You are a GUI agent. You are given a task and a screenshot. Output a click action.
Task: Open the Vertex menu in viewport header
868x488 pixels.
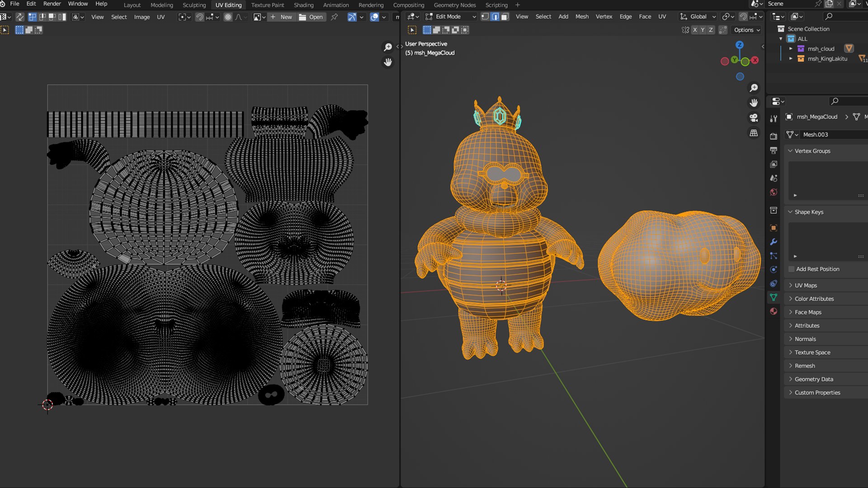[604, 17]
